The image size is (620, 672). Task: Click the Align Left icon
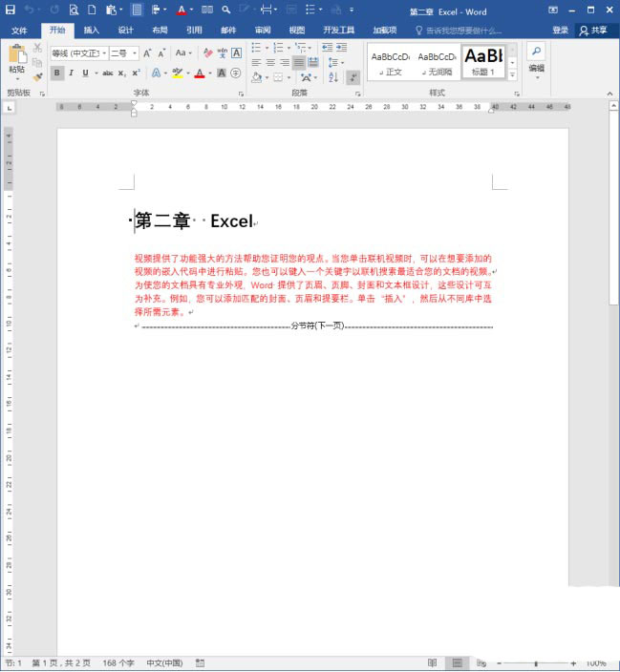point(257,63)
